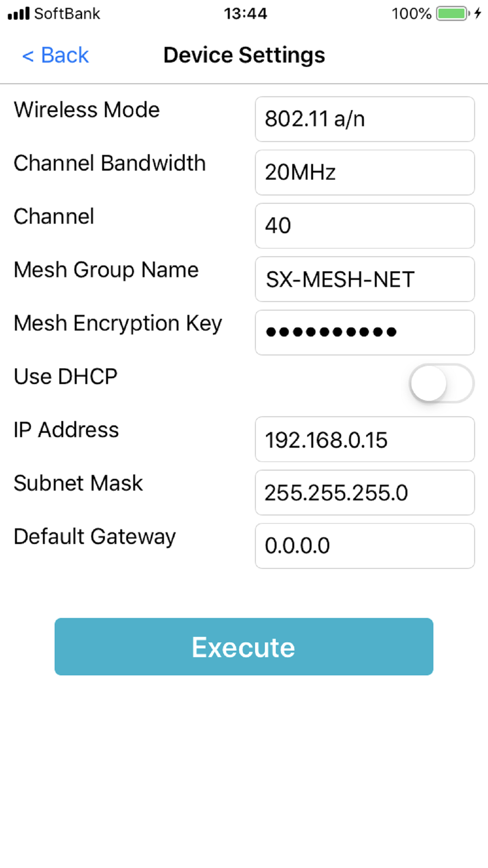Tap the cellular signal strength icon
Screen dimensions: 488x868
tap(19, 13)
